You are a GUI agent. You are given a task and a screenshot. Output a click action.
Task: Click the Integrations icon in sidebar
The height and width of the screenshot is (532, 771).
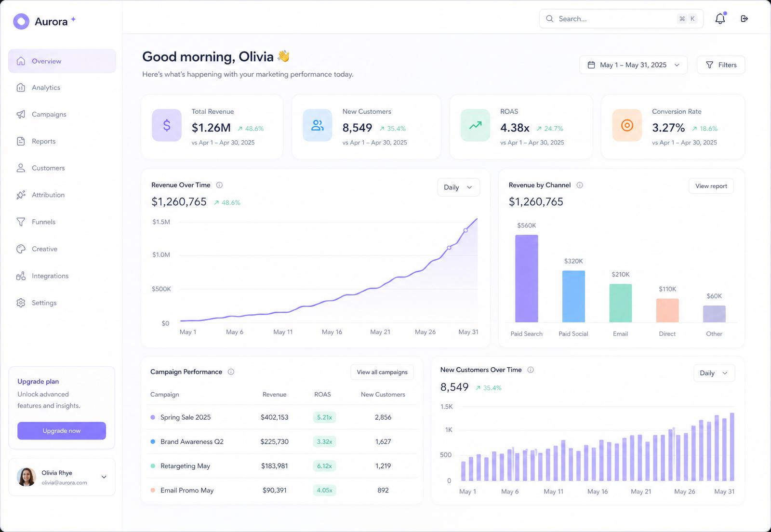click(x=21, y=276)
